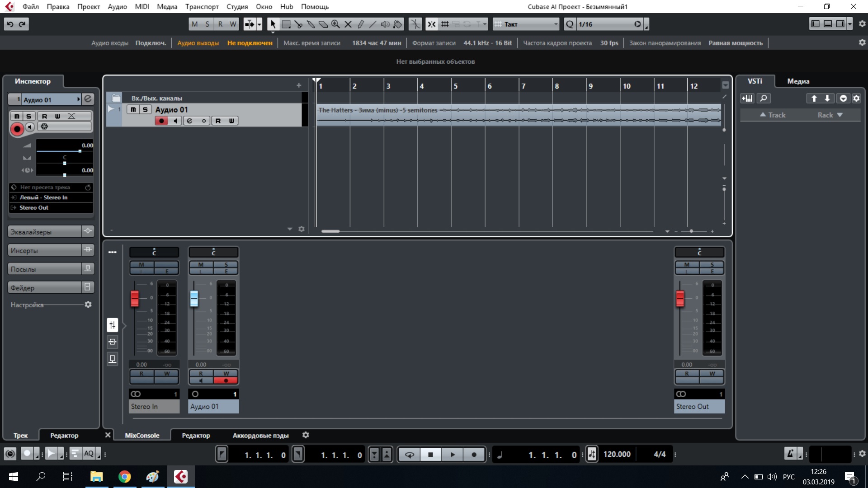The image size is (868, 488).
Task: Click the tempo value 120.000 field
Action: 617,455
